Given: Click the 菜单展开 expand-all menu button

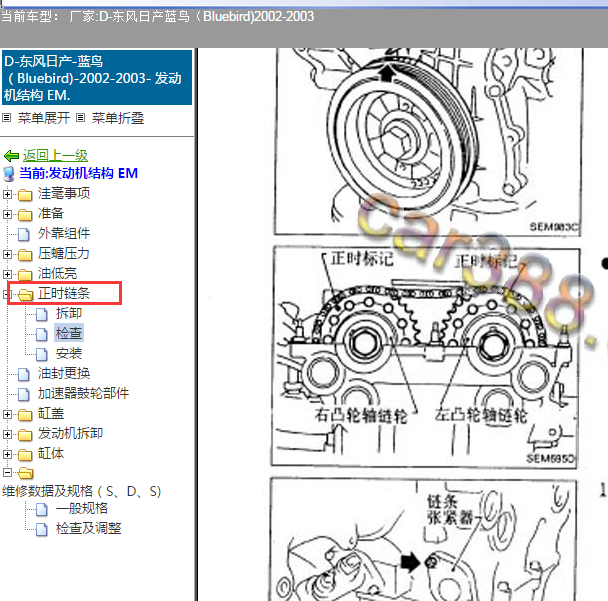Looking at the screenshot, I should pyautogui.click(x=43, y=118).
